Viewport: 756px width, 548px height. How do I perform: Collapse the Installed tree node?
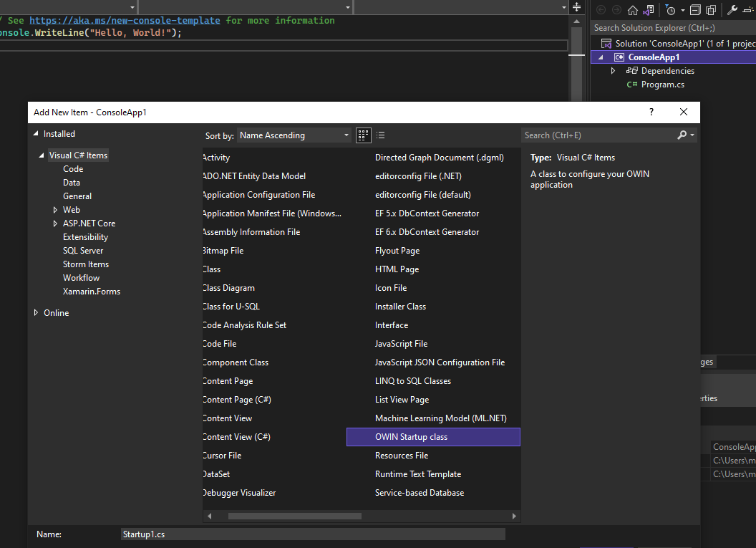(36, 134)
